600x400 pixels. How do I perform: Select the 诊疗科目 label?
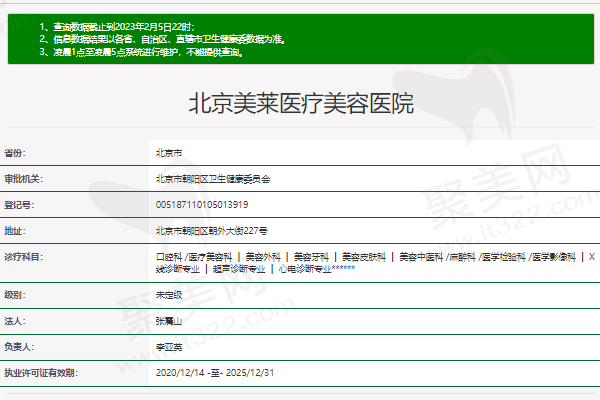[24, 257]
